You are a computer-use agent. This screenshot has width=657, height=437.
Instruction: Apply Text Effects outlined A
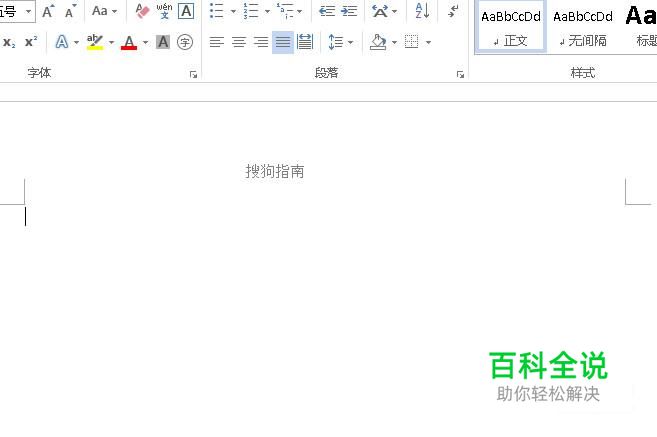click(x=62, y=42)
